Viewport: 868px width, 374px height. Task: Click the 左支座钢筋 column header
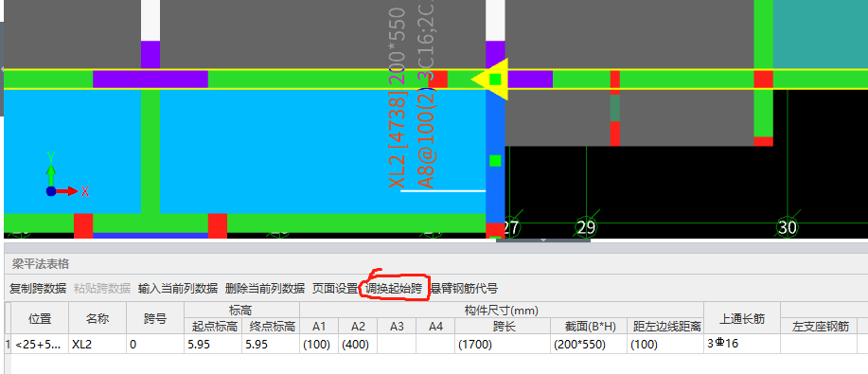820,327
